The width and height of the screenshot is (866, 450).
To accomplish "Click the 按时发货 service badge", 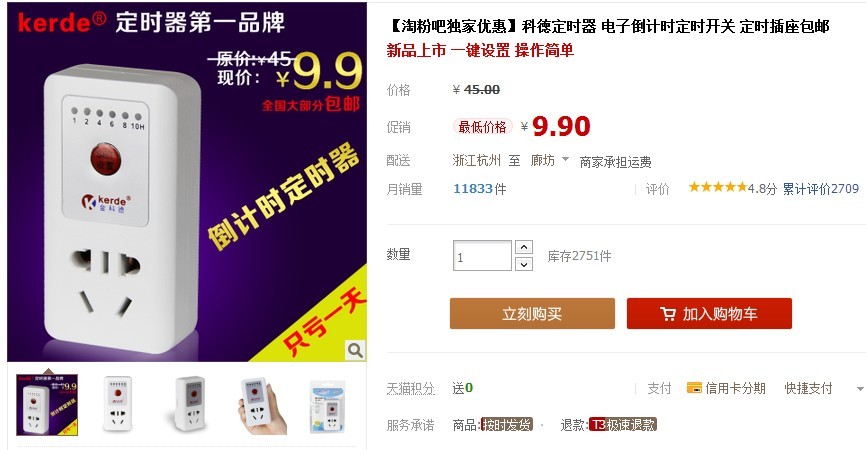I will (506, 425).
